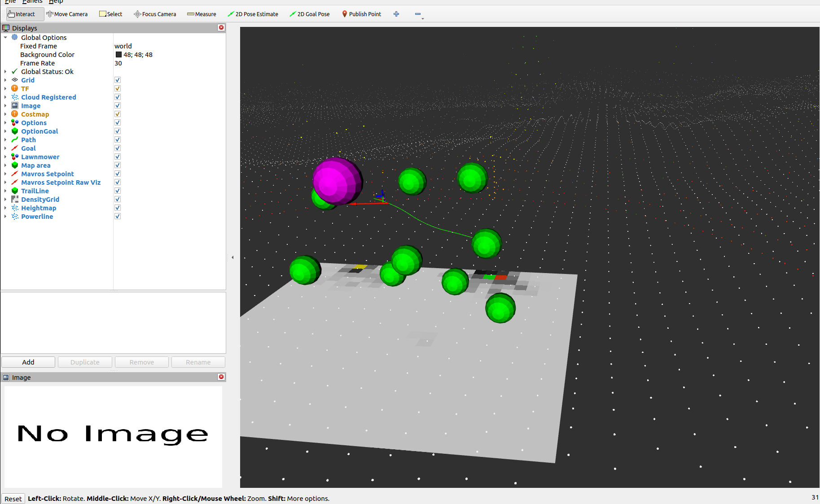Click the Focus Camera tool
Image resolution: width=820 pixels, height=504 pixels.
point(155,14)
